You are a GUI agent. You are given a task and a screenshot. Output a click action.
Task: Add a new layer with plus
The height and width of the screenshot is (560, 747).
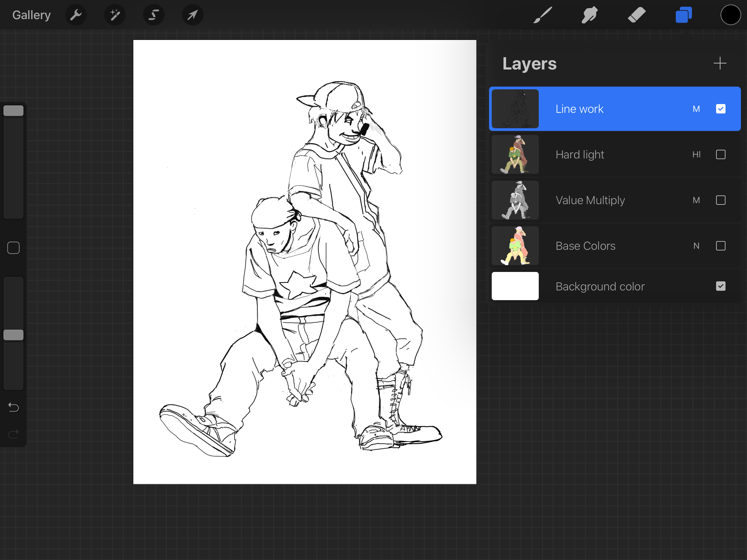coord(720,63)
